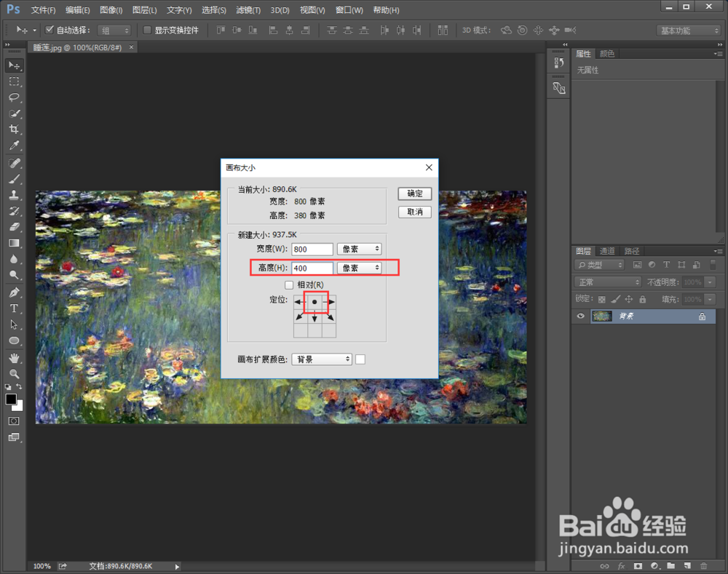Open the 窗口(W) menu
The height and width of the screenshot is (574, 728).
tap(349, 10)
